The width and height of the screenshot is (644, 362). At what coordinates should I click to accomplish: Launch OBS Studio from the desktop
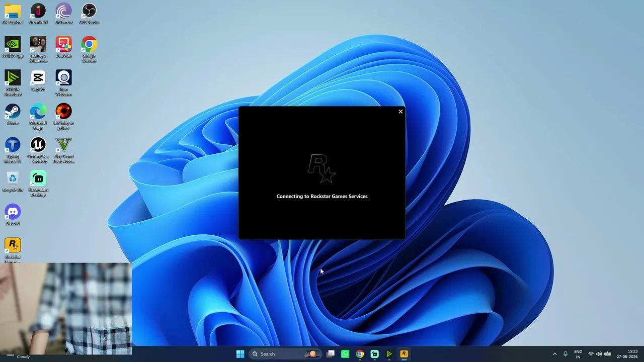pyautogui.click(x=89, y=14)
